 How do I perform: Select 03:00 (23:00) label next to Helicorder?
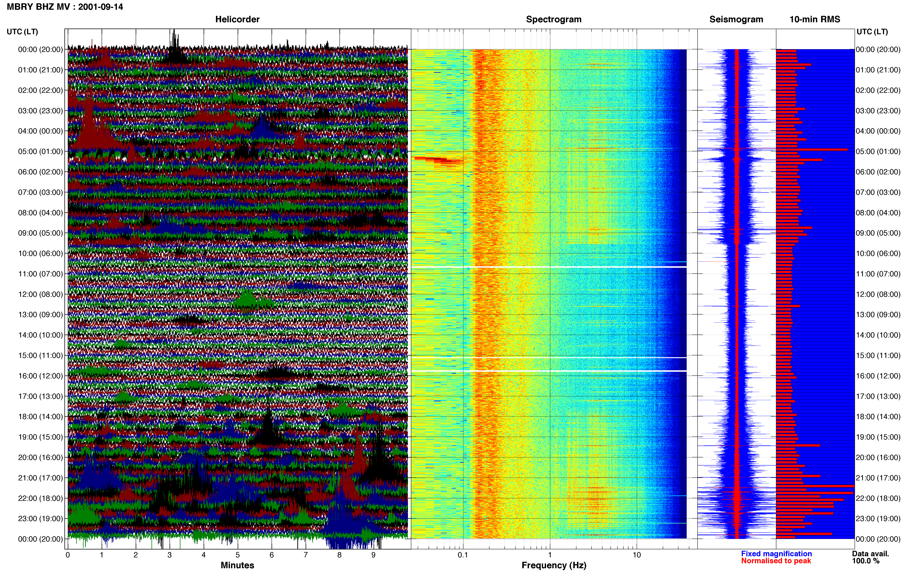coord(41,111)
